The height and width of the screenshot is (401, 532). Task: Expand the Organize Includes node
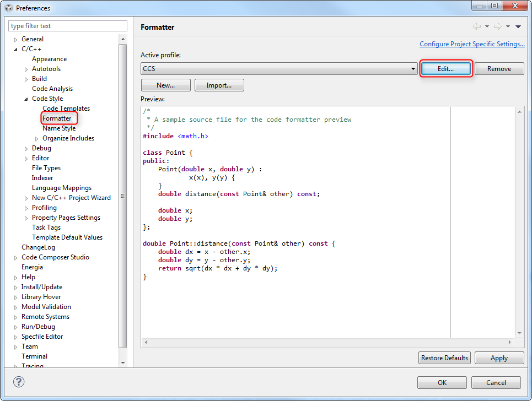[x=36, y=139]
